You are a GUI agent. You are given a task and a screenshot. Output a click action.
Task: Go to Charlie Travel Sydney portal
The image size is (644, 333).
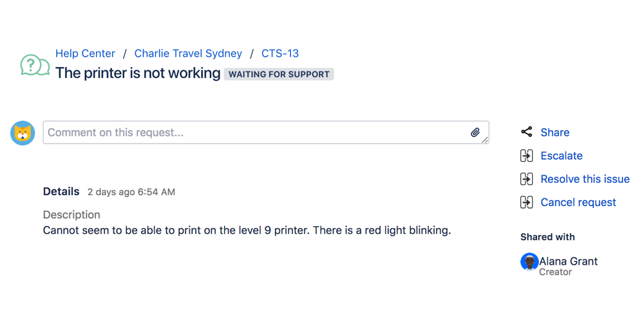[x=188, y=53]
